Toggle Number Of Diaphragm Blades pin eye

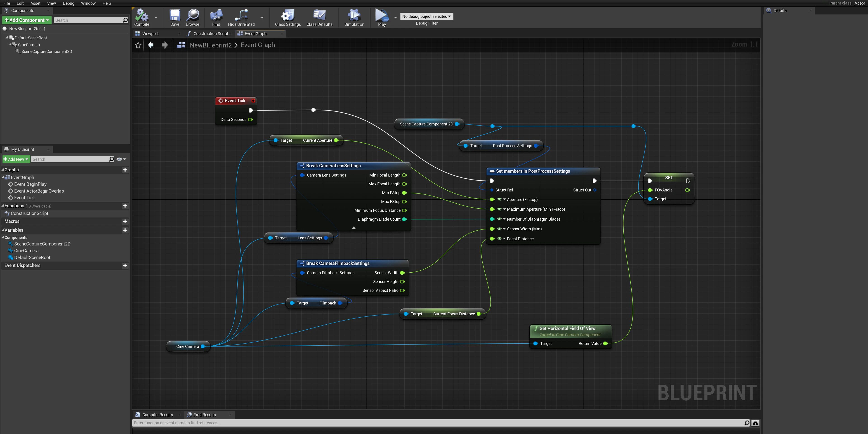tap(499, 219)
